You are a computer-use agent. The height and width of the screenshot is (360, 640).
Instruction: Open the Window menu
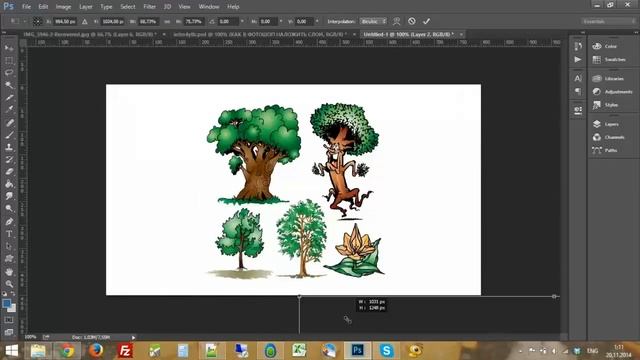click(209, 7)
